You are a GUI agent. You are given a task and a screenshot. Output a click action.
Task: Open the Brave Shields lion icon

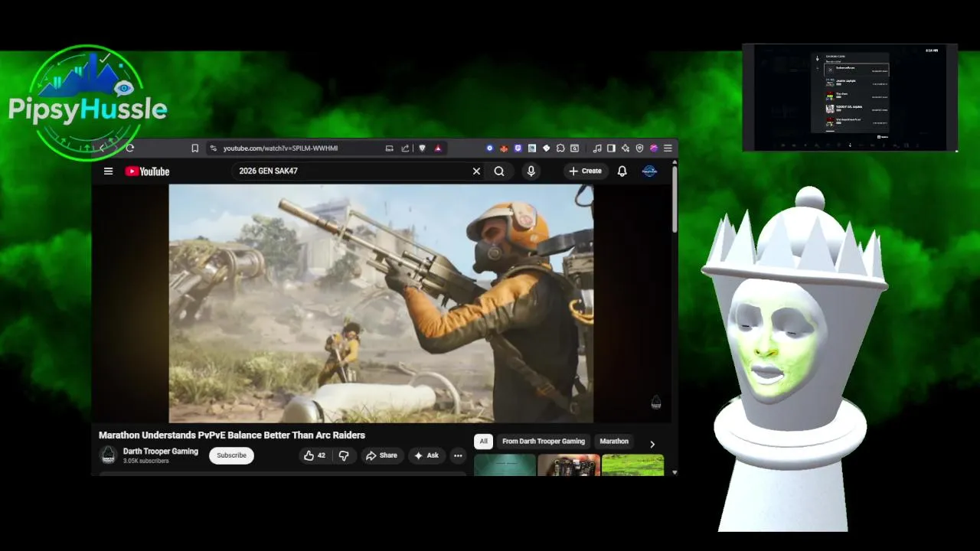[x=422, y=148]
